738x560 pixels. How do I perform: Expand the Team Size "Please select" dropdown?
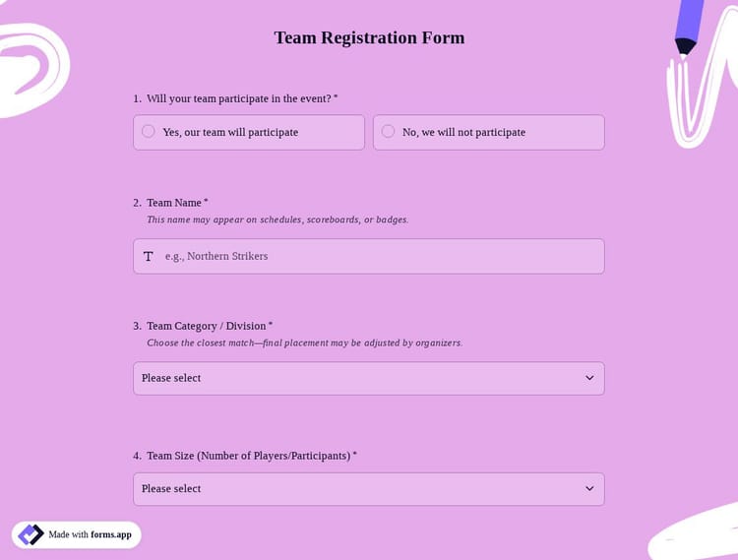[368, 488]
